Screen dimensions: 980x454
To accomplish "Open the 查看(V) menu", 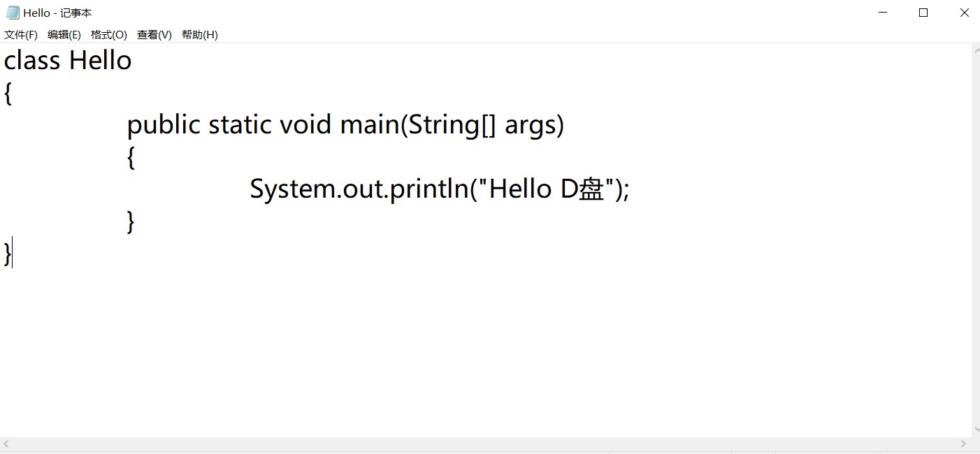I will click(x=154, y=35).
